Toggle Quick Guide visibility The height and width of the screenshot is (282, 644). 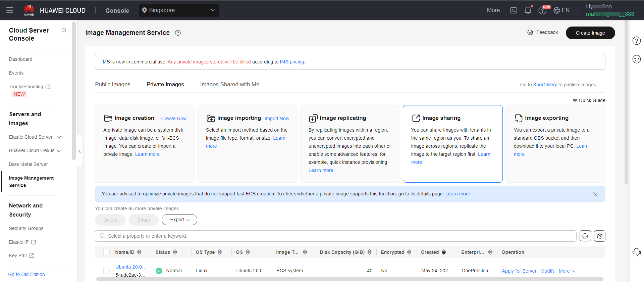coord(589,100)
